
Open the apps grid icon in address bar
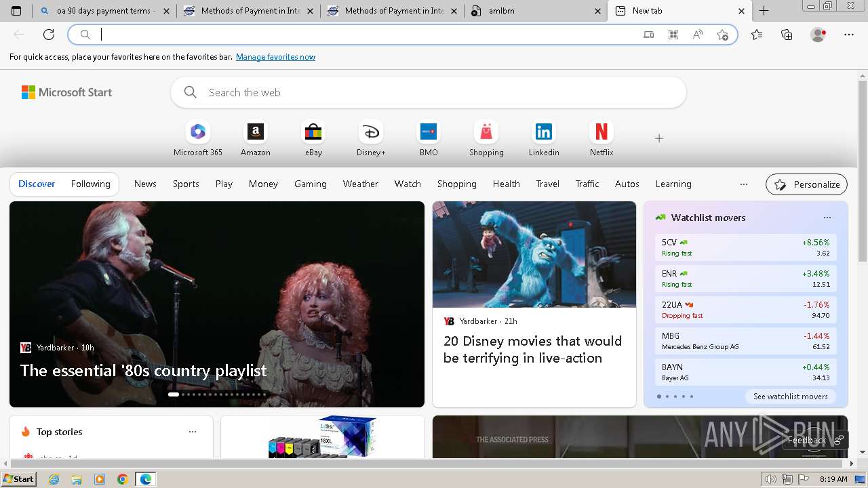(x=673, y=35)
